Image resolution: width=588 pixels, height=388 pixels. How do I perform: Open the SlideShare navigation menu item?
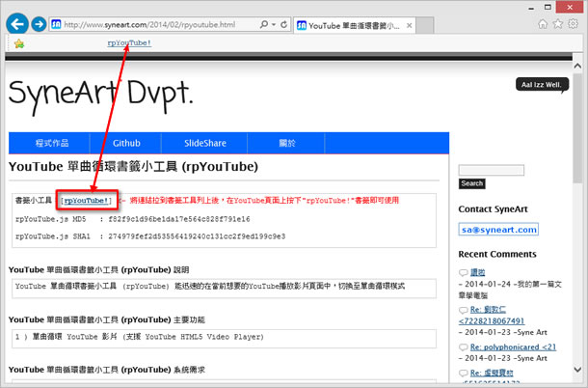[204, 143]
